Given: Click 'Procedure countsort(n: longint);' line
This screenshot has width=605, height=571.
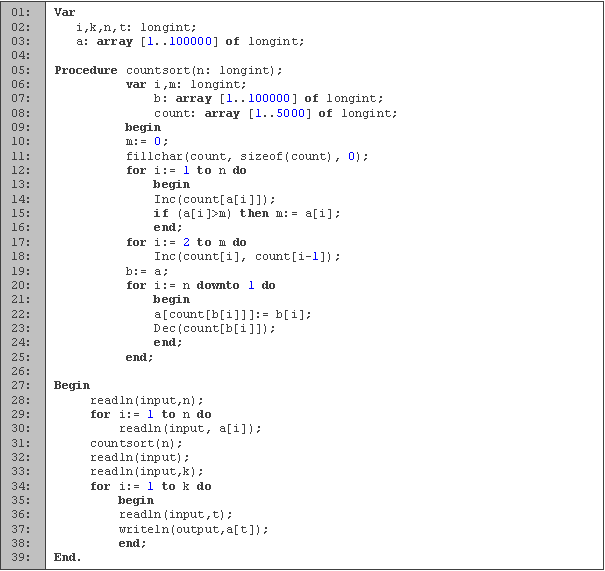Looking at the screenshot, I should pyautogui.click(x=168, y=70).
